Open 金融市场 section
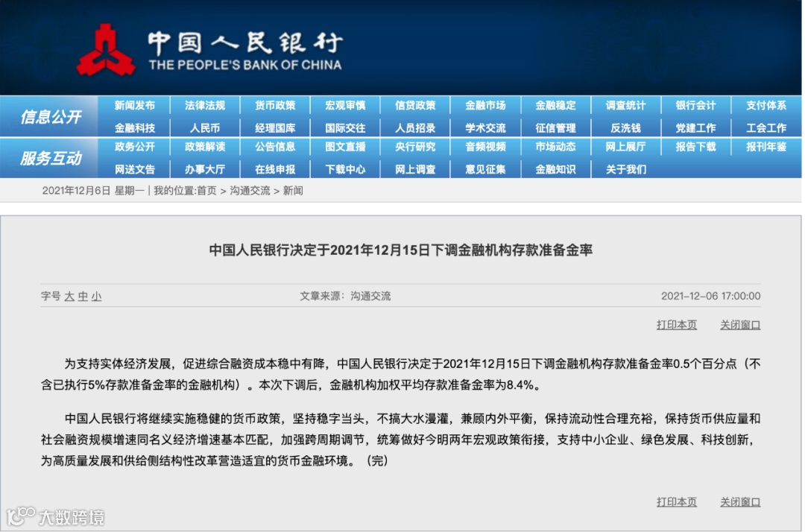Image resolution: width=805 pixels, height=532 pixels. click(485, 106)
